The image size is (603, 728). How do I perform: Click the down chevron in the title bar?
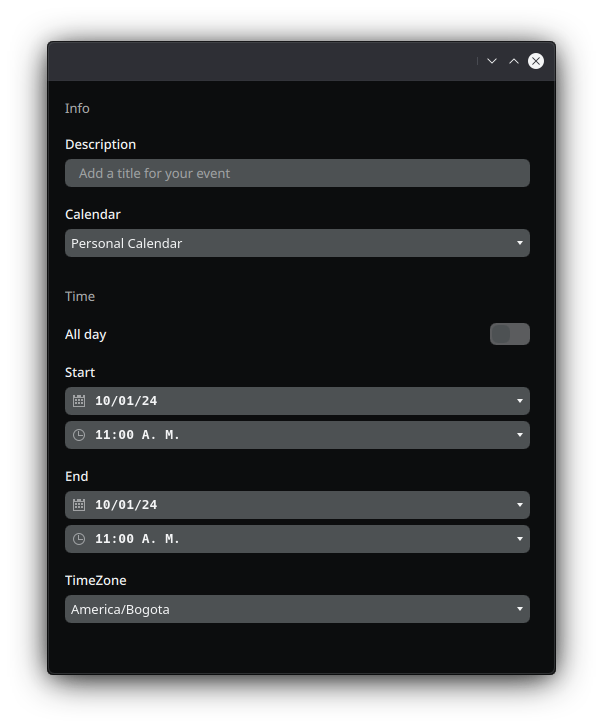pos(492,61)
